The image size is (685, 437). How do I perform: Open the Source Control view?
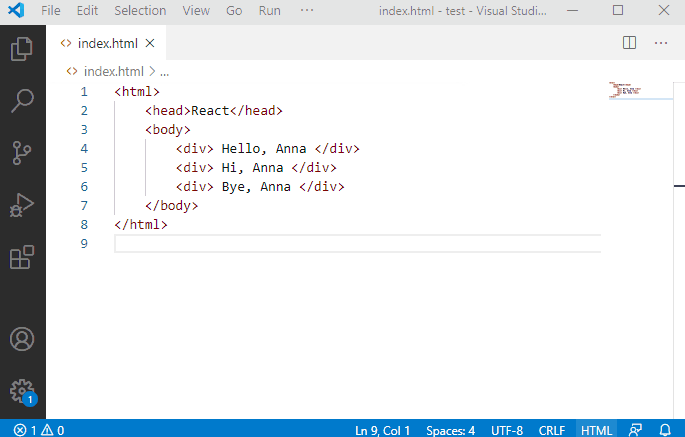coord(22,153)
